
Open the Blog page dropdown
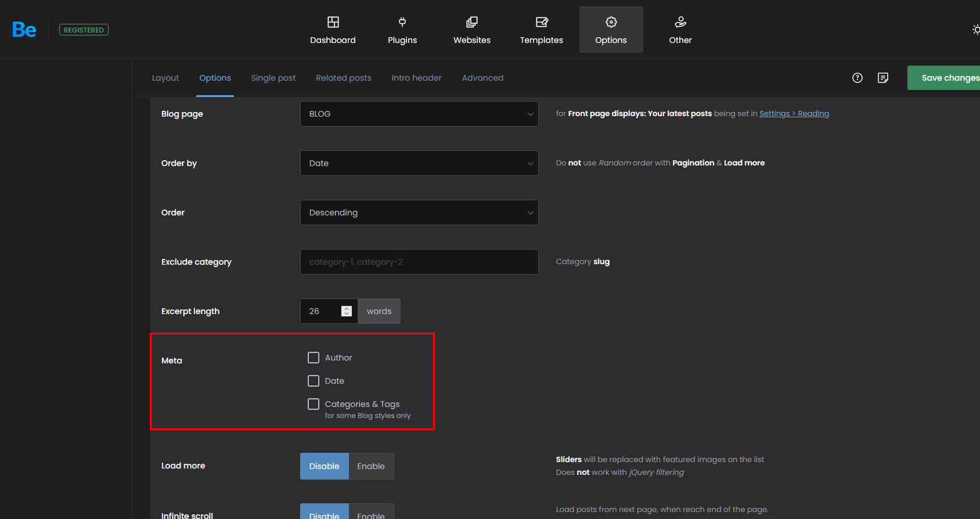point(419,114)
